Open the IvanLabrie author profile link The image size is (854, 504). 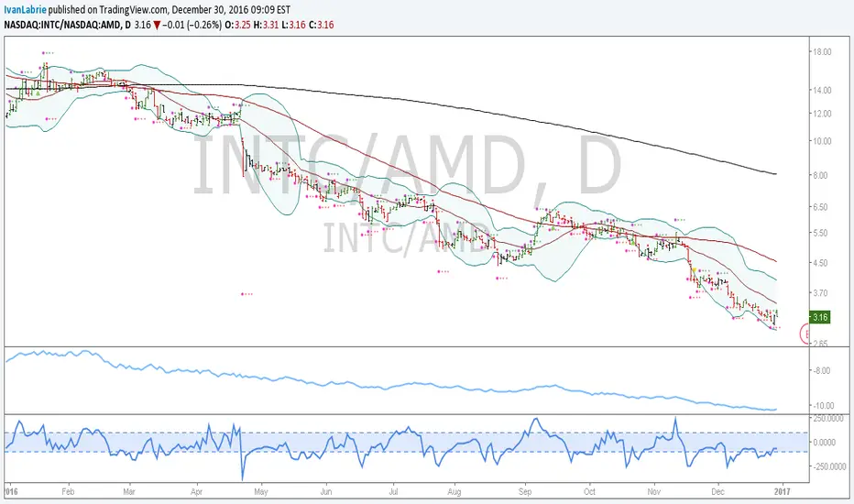point(25,10)
